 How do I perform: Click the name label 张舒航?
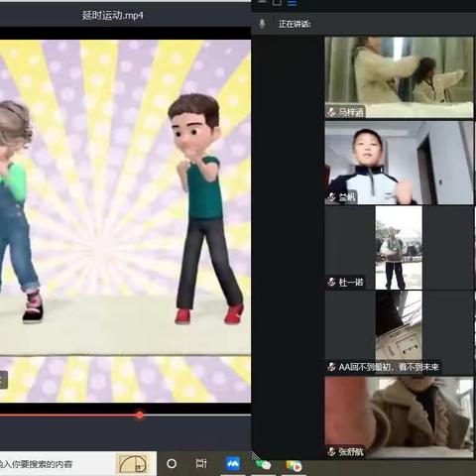pyautogui.click(x=351, y=451)
